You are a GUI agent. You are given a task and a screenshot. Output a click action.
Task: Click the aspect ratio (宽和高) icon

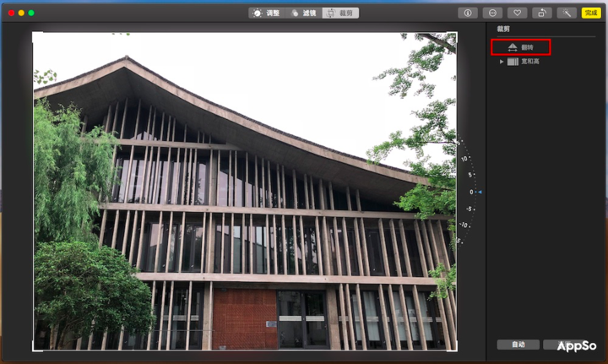point(513,62)
